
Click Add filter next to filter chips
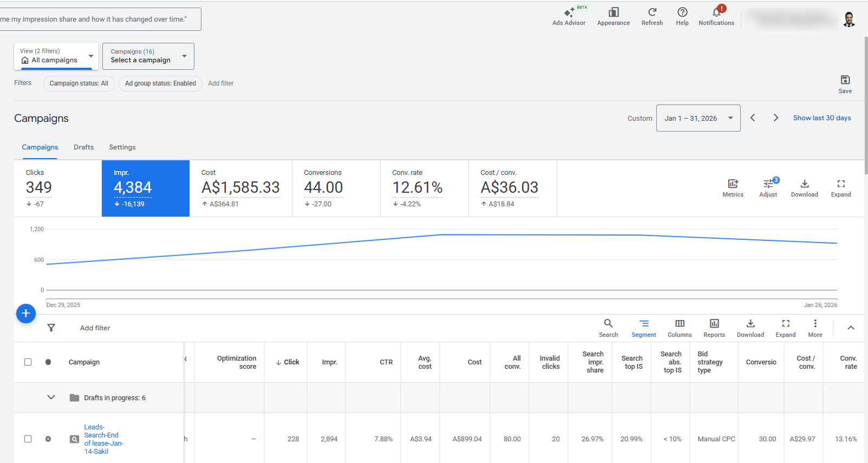(x=221, y=83)
